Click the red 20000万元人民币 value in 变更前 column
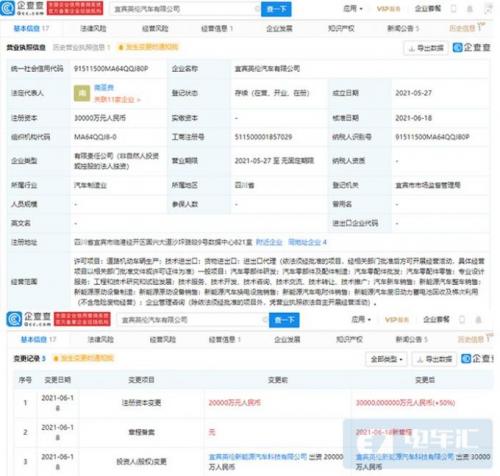 (x=234, y=403)
